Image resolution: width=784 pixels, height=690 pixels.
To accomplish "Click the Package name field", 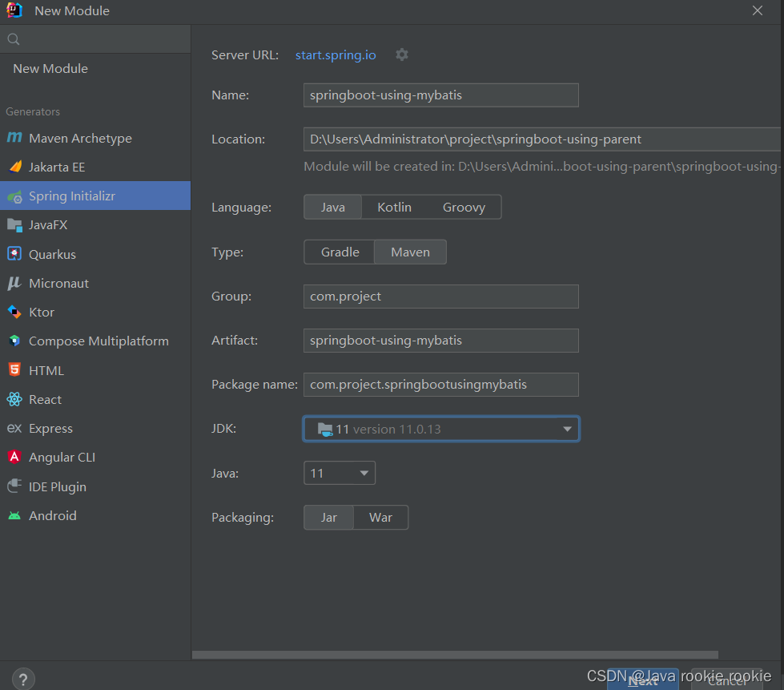I will click(441, 385).
